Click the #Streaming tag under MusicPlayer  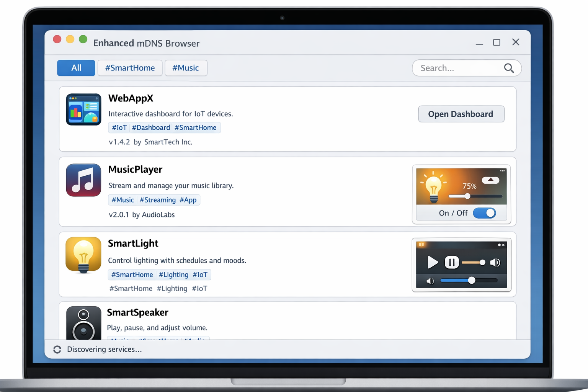pos(157,200)
